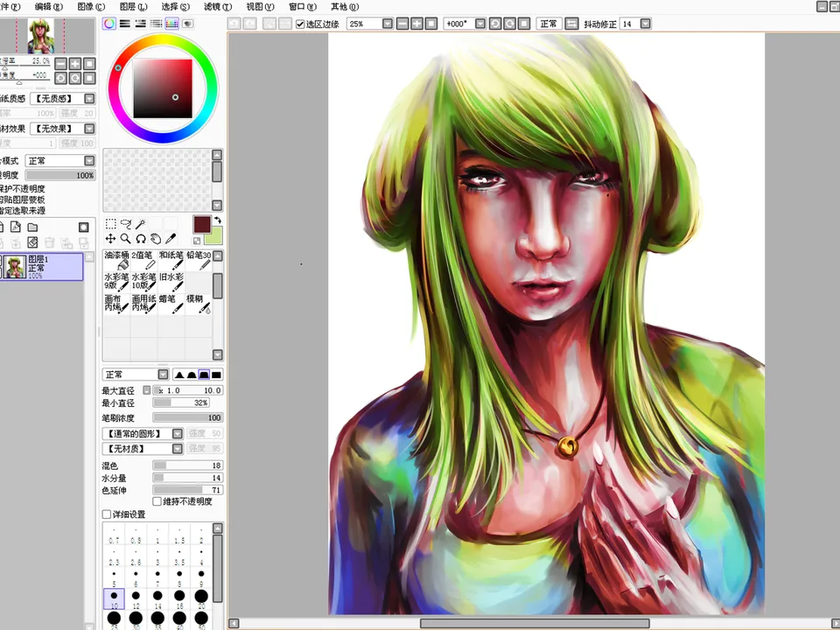Screen dimensions: 840x630
Task: Pick the 铅笔30 pencil brush
Action: (x=199, y=260)
